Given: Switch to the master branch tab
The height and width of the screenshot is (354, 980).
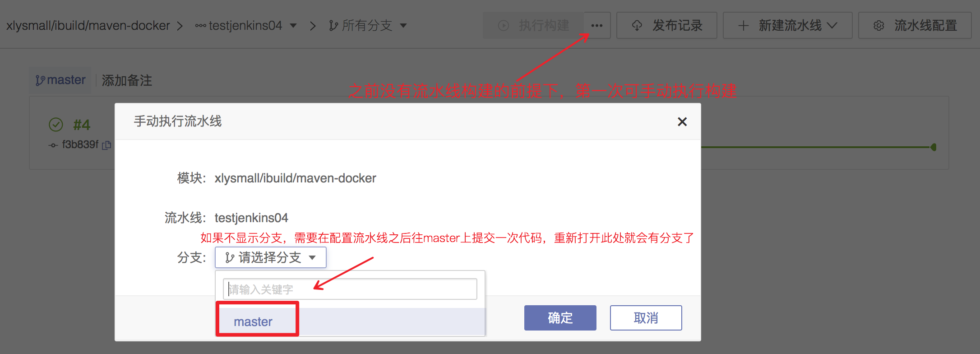Looking at the screenshot, I should (x=60, y=80).
